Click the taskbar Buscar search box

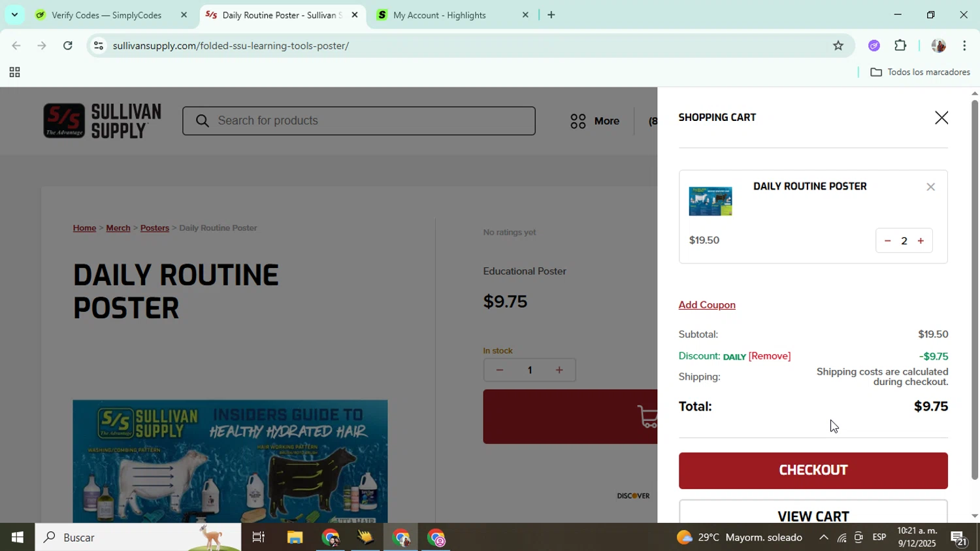(x=138, y=537)
